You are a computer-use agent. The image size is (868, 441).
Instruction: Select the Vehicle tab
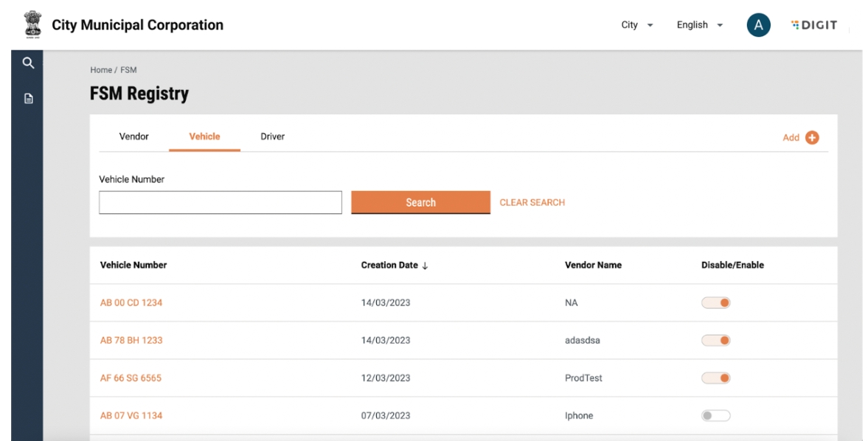click(x=204, y=136)
